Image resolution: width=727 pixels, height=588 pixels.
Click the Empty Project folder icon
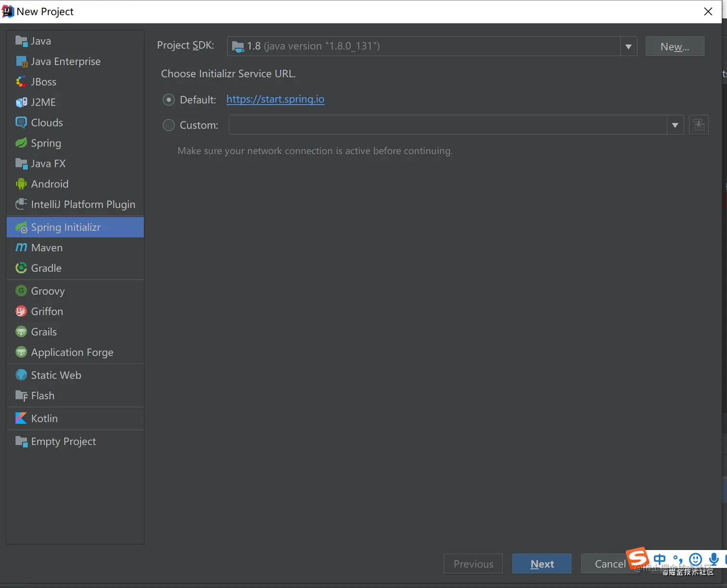click(x=21, y=441)
